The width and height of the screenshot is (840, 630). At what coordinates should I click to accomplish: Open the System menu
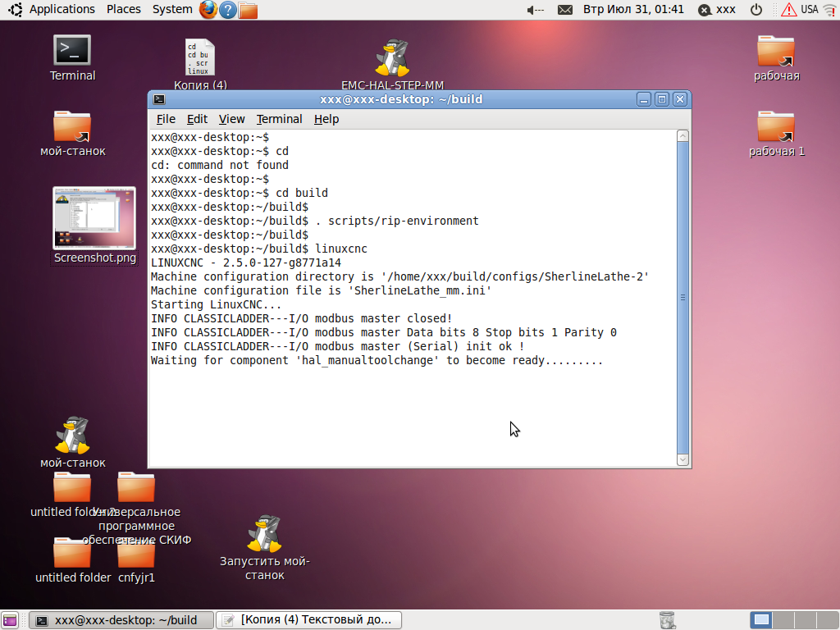pyautogui.click(x=172, y=10)
